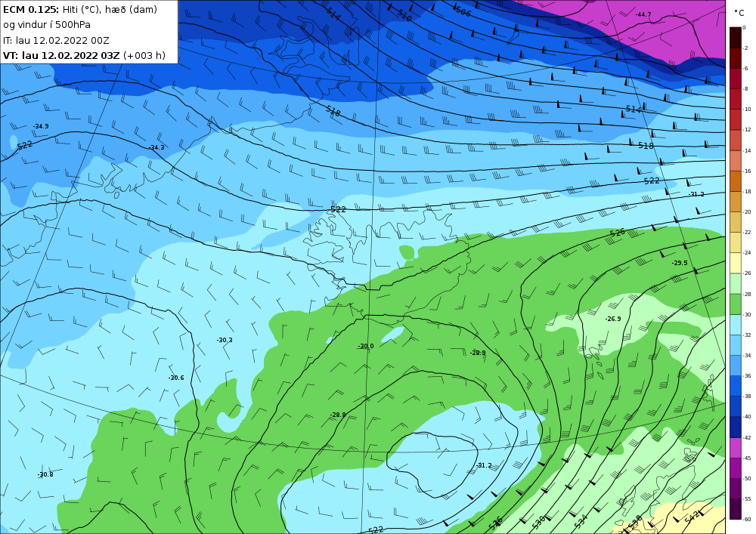Click the temperature value '-28.9' on the map
Viewport: 756px width, 534px height.
click(477, 353)
